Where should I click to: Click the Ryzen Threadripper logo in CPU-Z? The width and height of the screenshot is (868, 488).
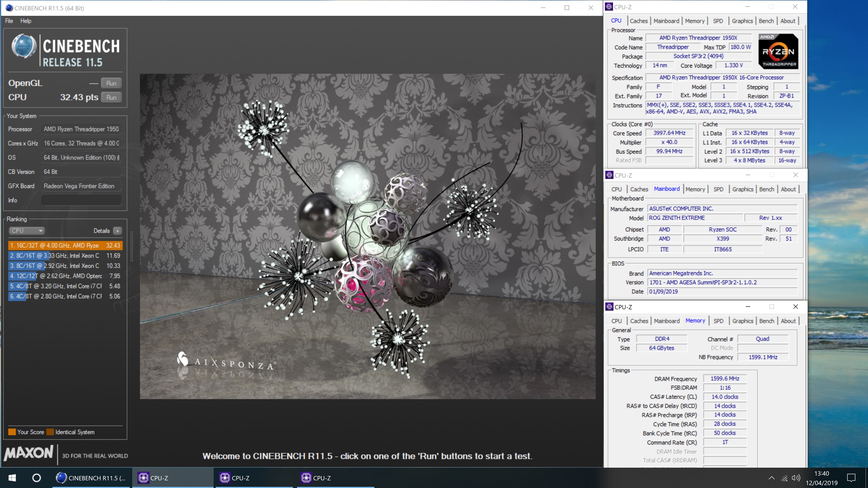(x=778, y=51)
